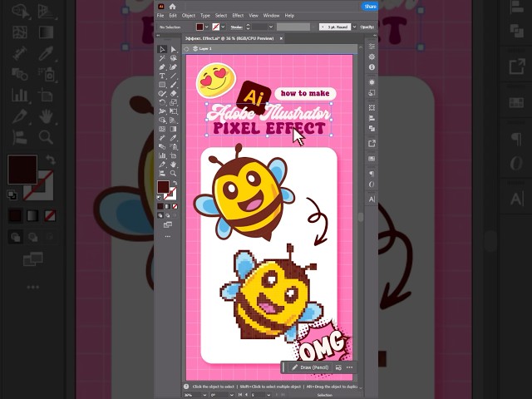Open the Type menu
This screenshot has width=532, height=399.
[205, 16]
